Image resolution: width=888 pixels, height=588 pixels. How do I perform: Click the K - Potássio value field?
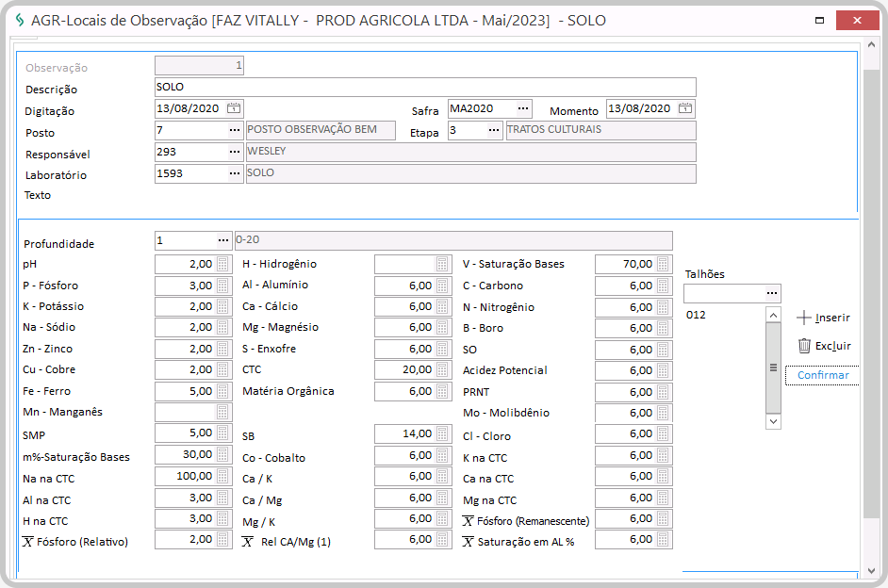point(185,306)
